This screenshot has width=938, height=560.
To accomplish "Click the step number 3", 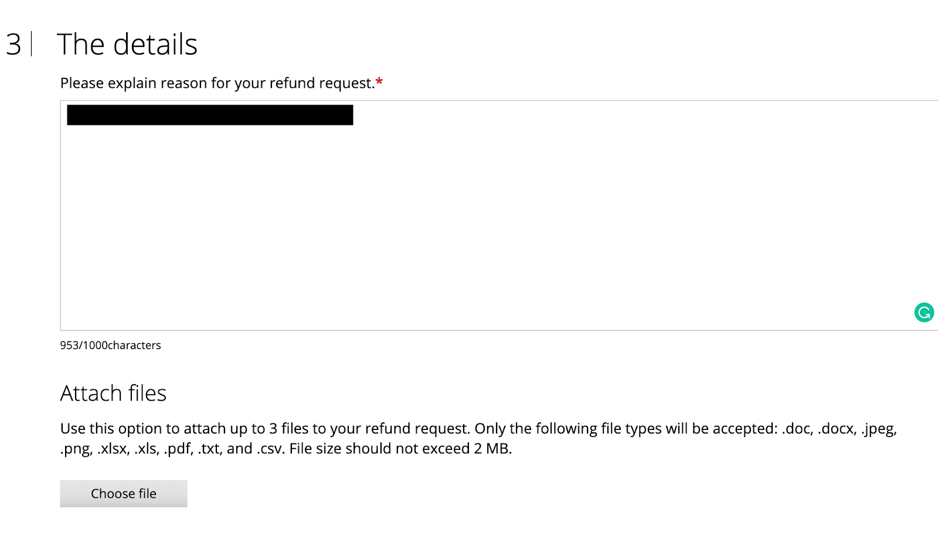I will coord(13,45).
